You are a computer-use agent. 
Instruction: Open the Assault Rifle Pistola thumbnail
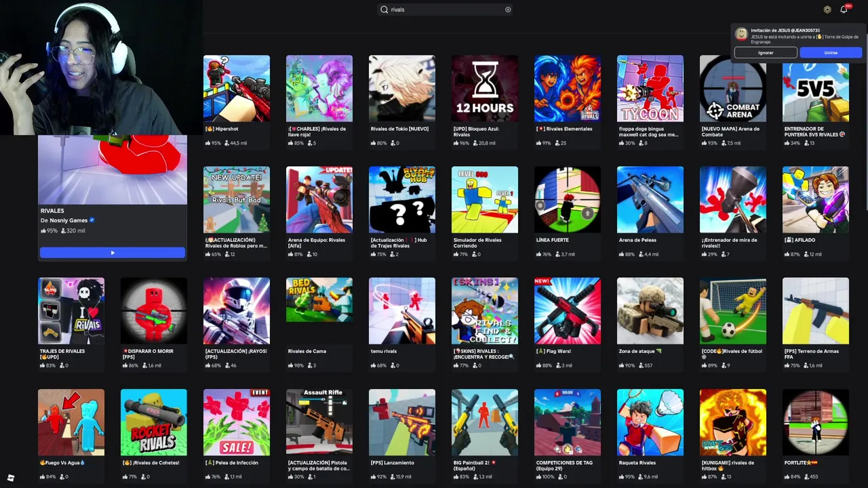coord(319,422)
